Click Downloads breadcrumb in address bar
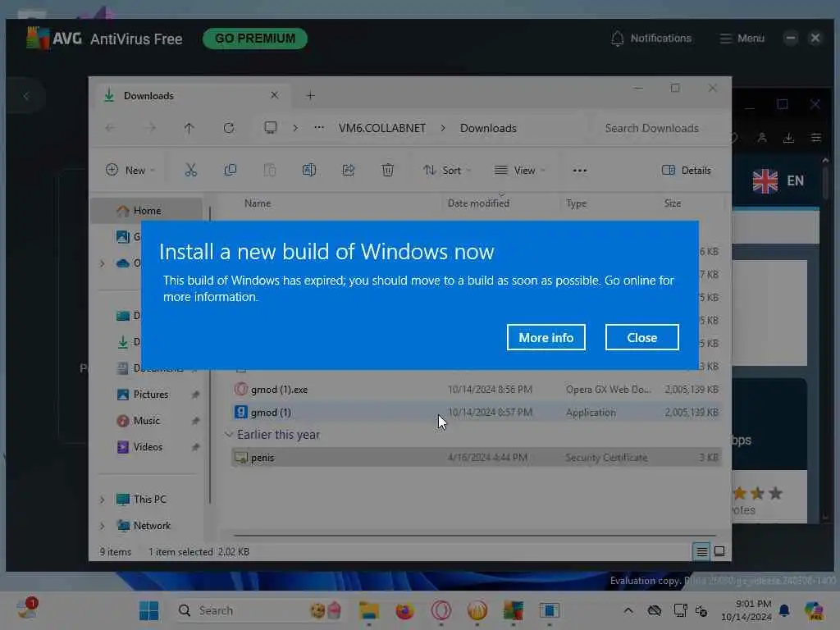Viewport: 840px width, 630px height. point(488,128)
